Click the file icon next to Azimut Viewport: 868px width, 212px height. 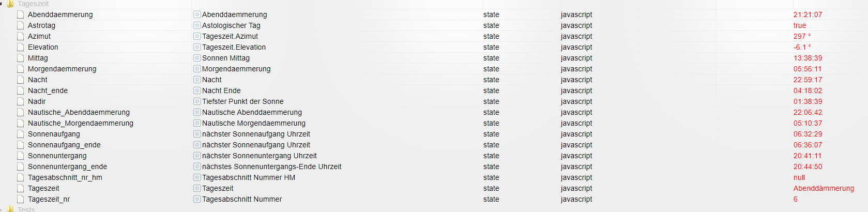21,36
